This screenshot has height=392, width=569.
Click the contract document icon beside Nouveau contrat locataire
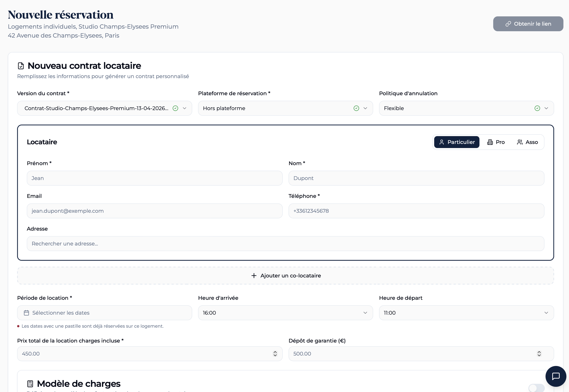[x=21, y=66]
